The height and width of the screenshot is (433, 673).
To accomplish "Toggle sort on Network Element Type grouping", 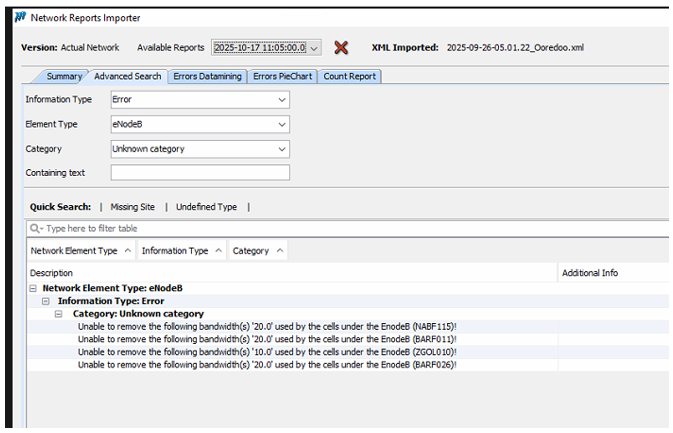I will (x=80, y=251).
